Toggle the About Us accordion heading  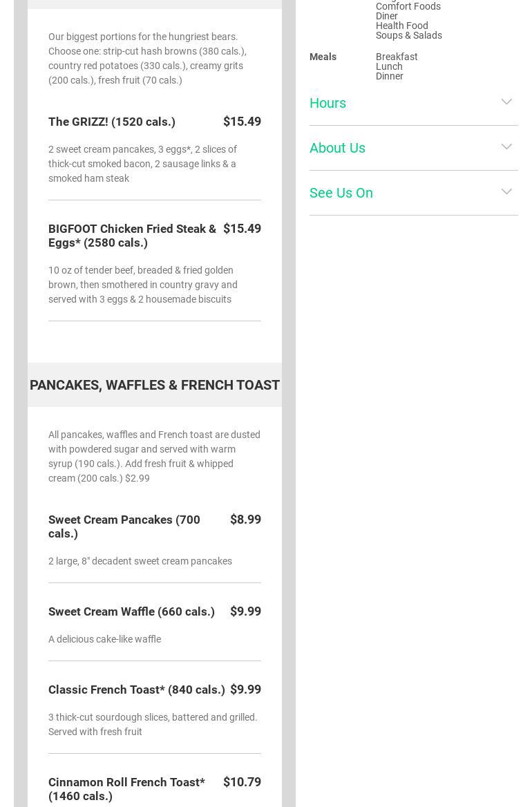(x=337, y=148)
